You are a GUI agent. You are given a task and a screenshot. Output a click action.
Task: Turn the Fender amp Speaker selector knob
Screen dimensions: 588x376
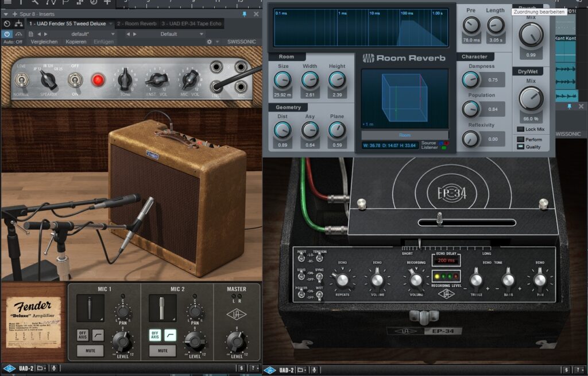(x=48, y=79)
